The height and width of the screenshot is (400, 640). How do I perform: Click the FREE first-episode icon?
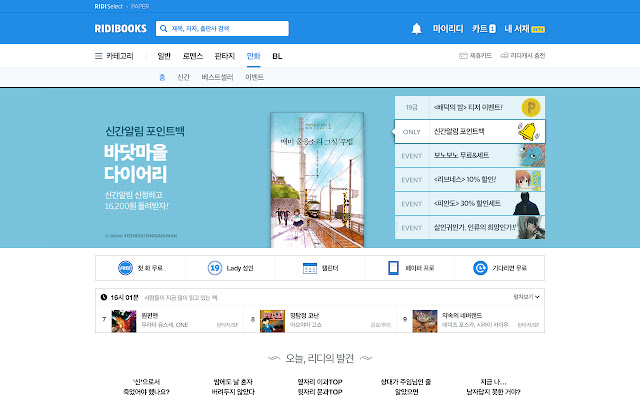(125, 268)
